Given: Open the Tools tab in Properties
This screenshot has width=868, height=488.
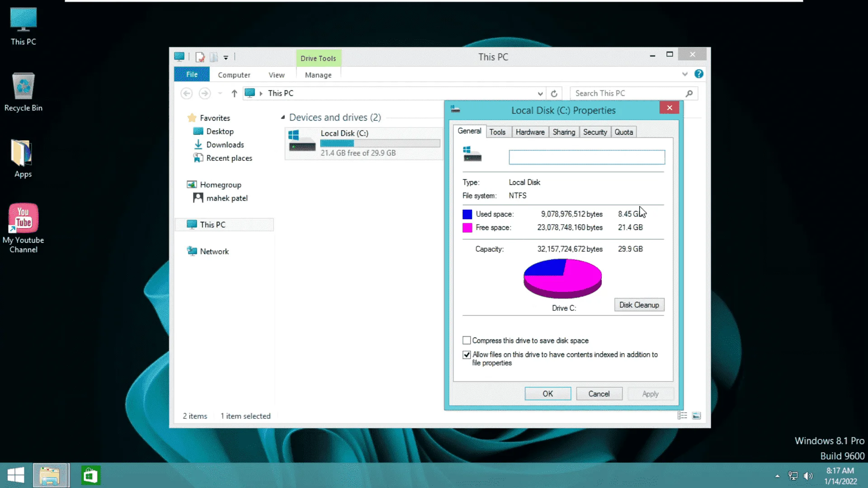Looking at the screenshot, I should click(x=497, y=132).
